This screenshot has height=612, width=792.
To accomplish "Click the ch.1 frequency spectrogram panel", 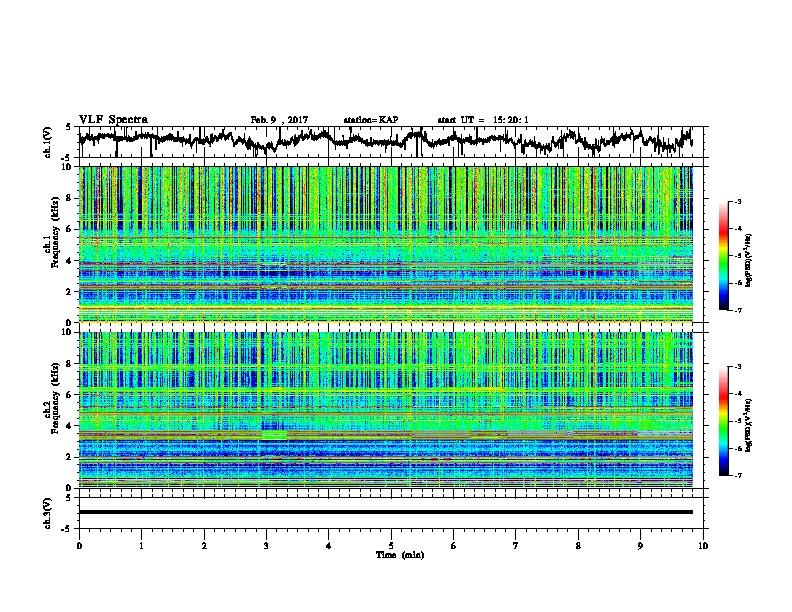I will 386,244.
